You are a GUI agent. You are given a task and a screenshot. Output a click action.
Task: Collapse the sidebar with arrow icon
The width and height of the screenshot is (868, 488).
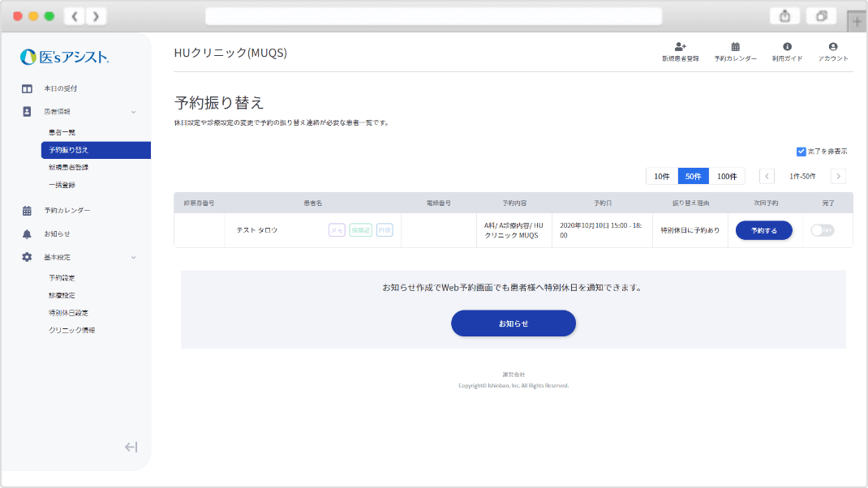(131, 447)
